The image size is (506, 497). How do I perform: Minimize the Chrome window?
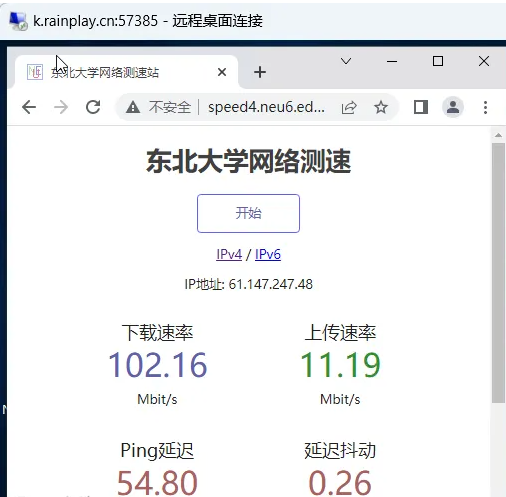click(x=392, y=61)
